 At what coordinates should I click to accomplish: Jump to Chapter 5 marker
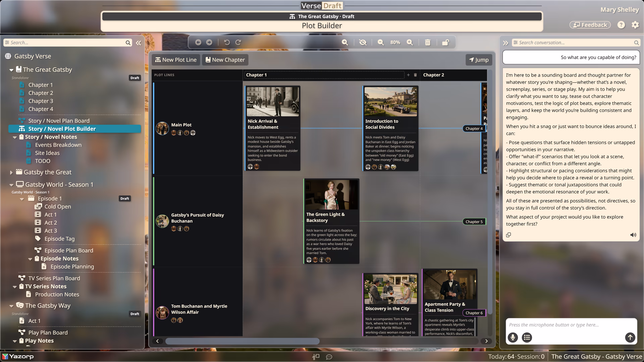(474, 222)
